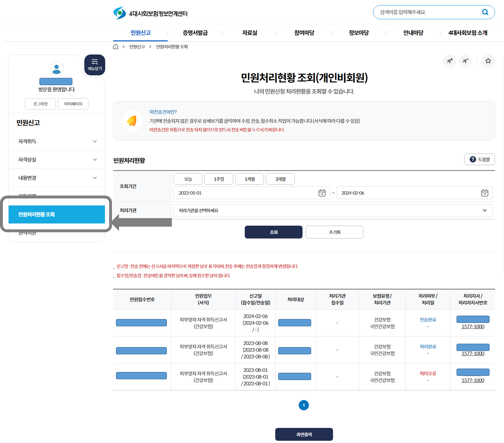Screen dimensions: 504x443
Task: Open the end date calendar icon
Action: tap(484, 193)
